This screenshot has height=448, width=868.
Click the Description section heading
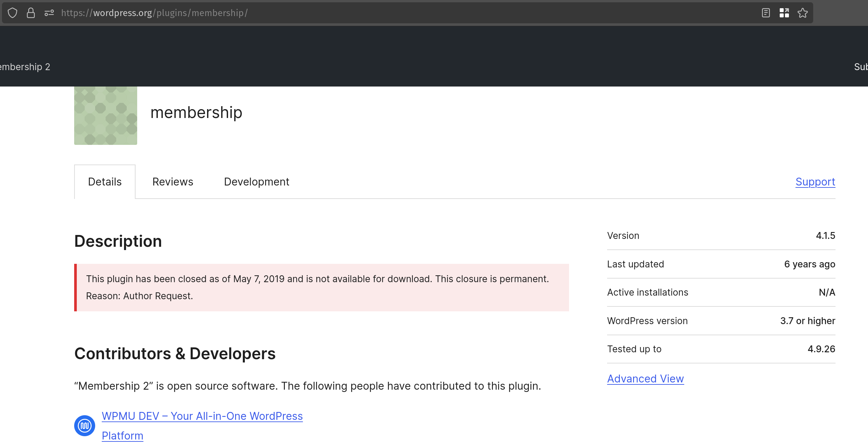(x=118, y=241)
